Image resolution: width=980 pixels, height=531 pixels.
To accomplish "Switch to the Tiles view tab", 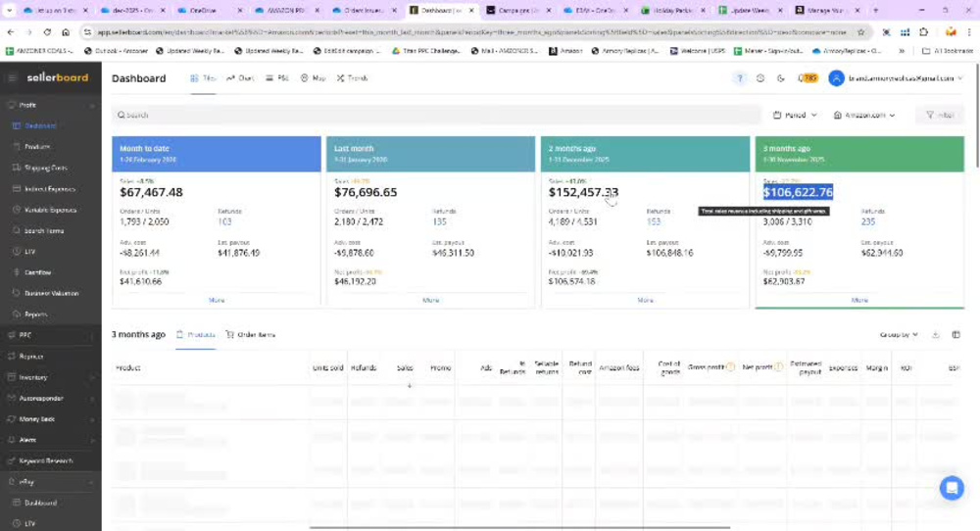I will (x=203, y=78).
